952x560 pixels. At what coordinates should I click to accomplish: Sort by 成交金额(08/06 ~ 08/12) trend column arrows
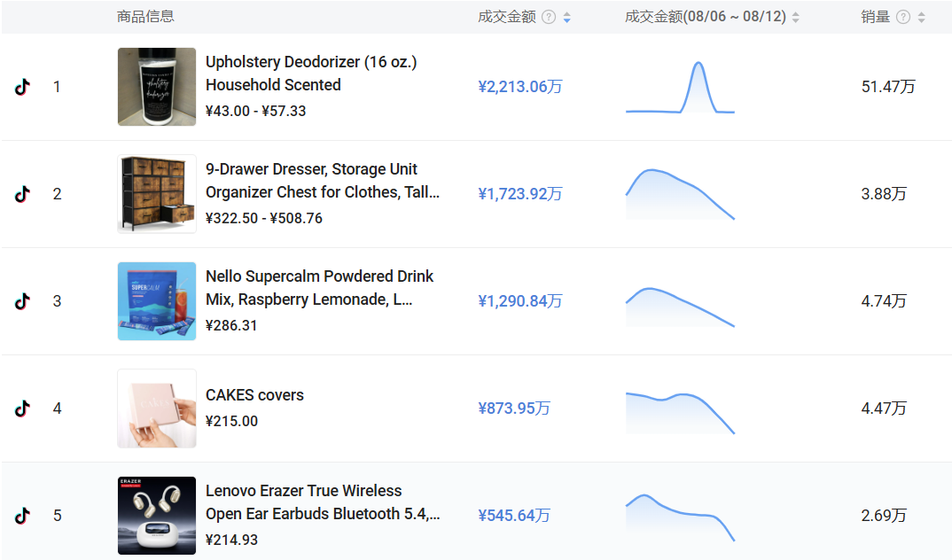pyautogui.click(x=795, y=17)
